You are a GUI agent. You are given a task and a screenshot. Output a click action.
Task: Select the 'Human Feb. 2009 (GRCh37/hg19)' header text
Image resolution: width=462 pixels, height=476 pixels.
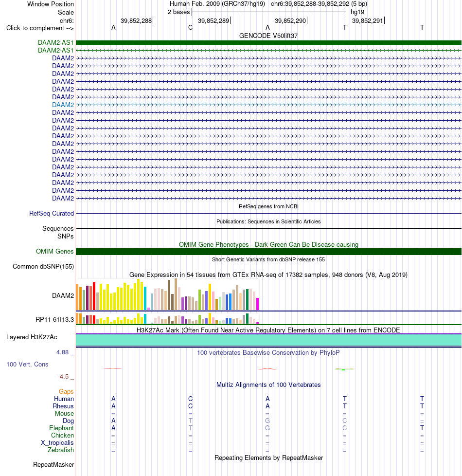click(x=217, y=4)
